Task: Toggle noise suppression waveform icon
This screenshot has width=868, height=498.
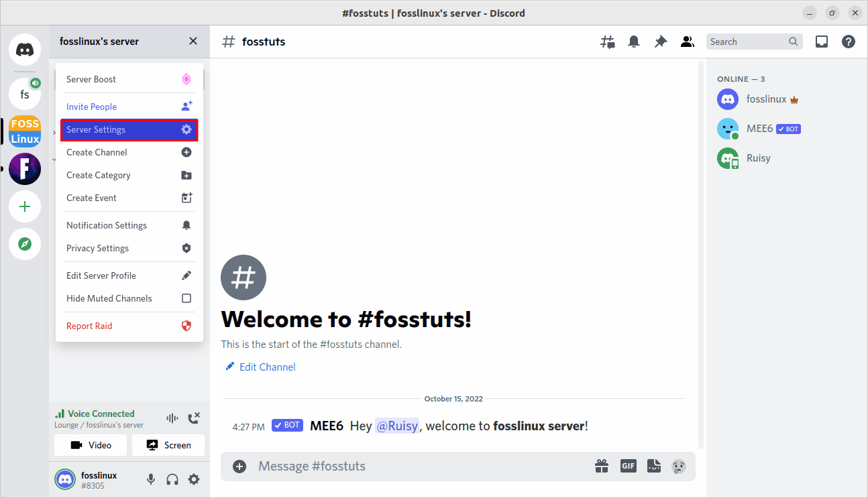Action: 172,418
